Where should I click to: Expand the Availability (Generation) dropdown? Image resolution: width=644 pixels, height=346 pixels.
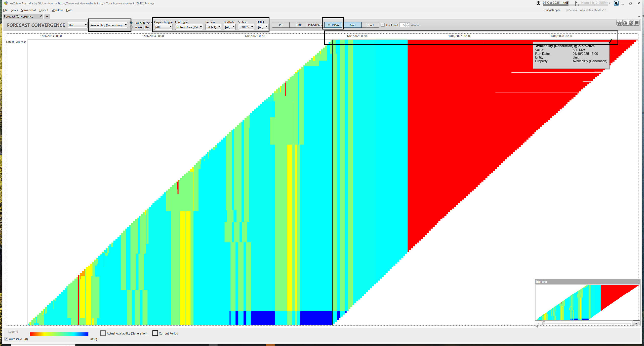click(x=109, y=25)
